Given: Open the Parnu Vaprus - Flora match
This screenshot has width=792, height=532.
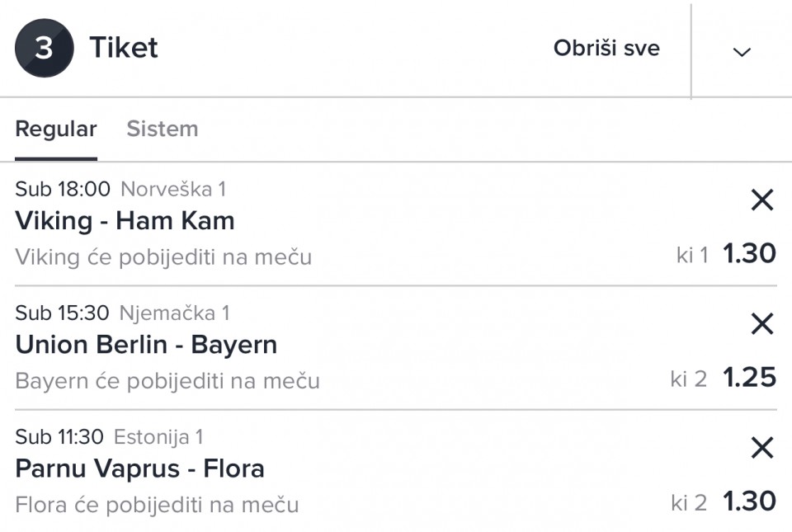Looking at the screenshot, I should (x=139, y=468).
